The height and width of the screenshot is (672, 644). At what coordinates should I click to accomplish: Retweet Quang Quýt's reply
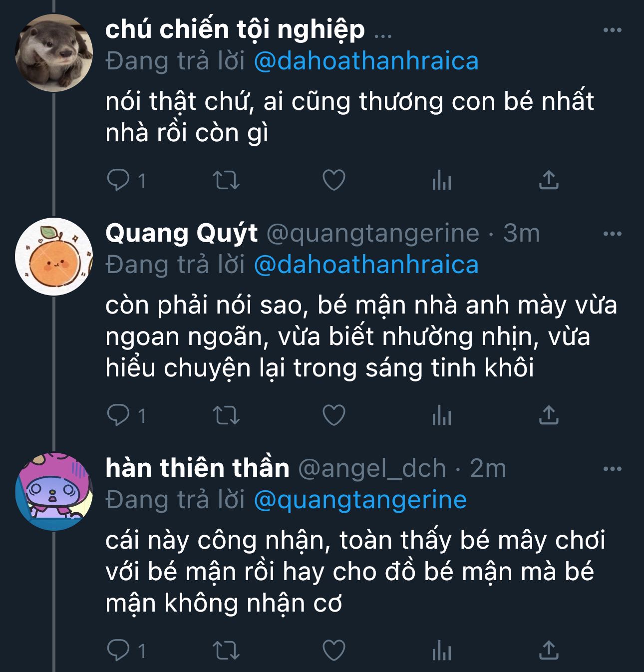[x=226, y=415]
